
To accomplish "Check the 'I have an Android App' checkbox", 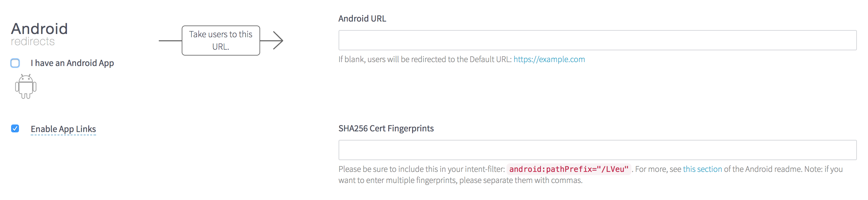I will [x=15, y=63].
